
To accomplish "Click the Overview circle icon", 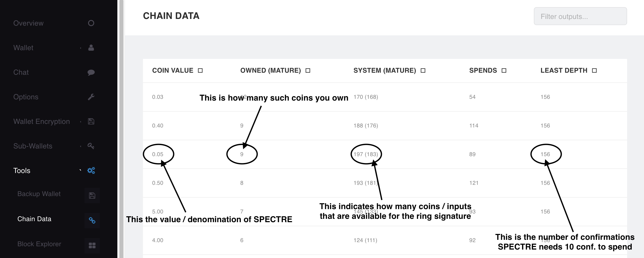I will point(91,23).
